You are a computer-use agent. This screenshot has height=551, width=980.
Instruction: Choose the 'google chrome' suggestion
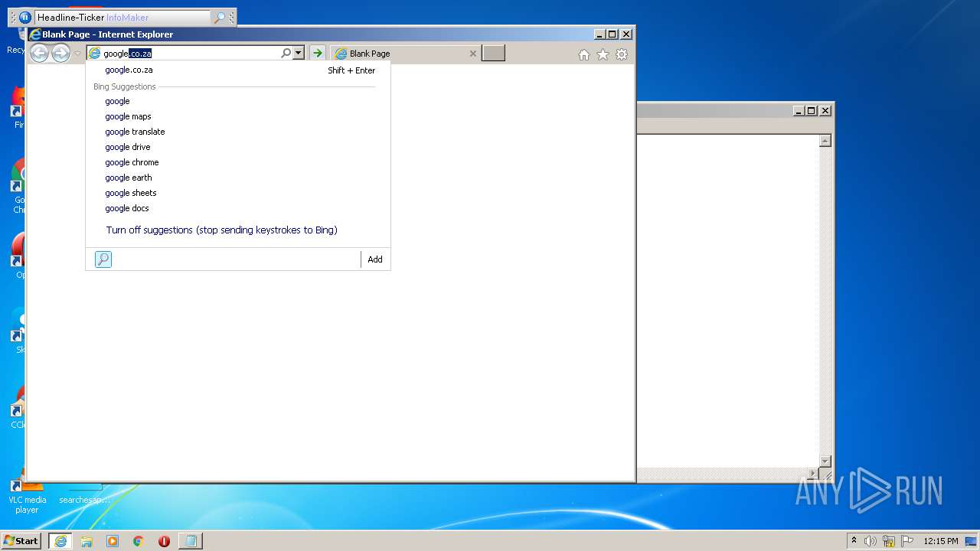click(x=238, y=162)
